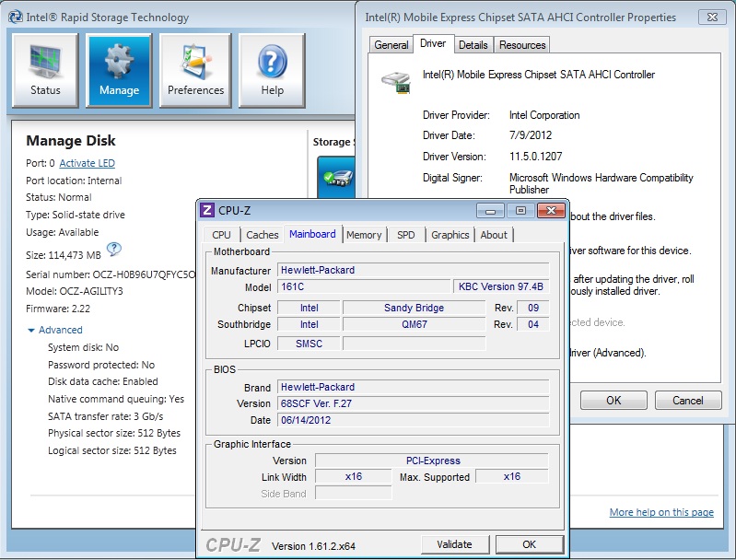Screen dimensions: 736x560
Task: Click Cancel in the Controller Properties dialog
Action: point(688,401)
